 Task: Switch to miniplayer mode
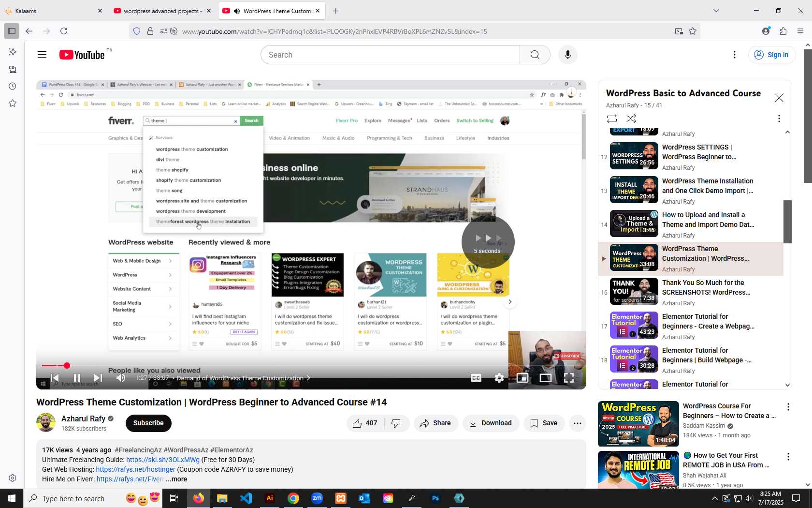coord(522,378)
